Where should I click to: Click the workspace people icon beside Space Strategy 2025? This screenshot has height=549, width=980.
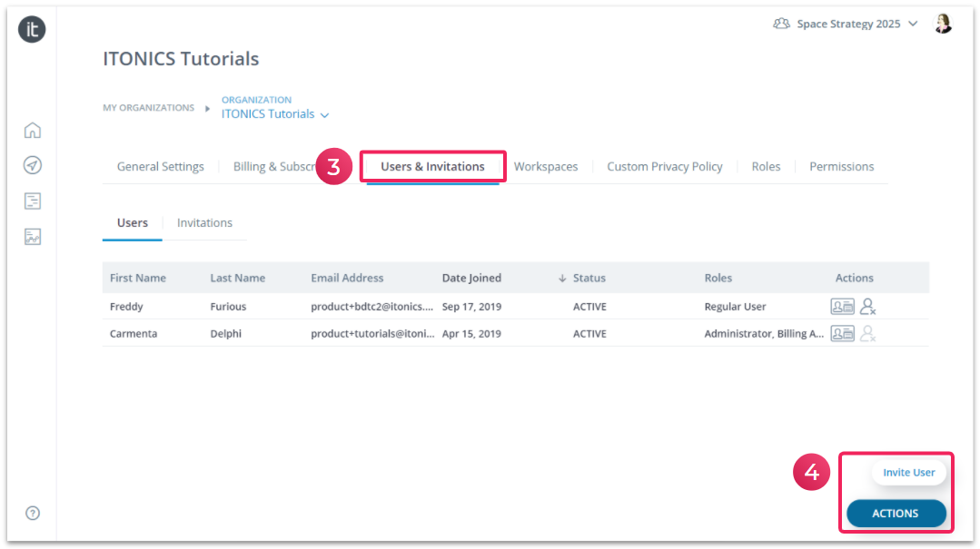tap(781, 24)
